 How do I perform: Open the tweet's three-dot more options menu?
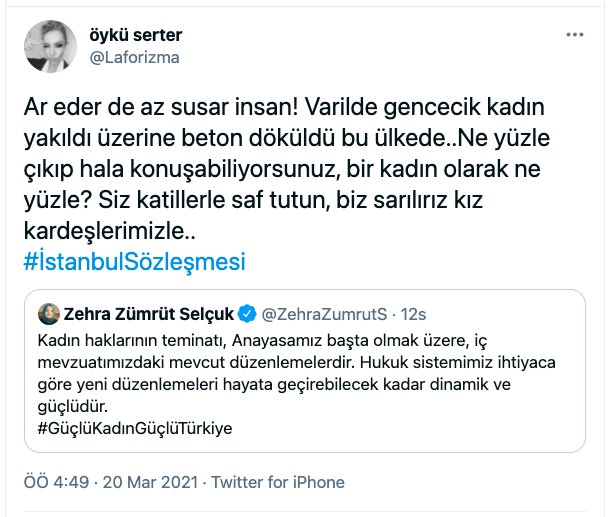click(574, 35)
